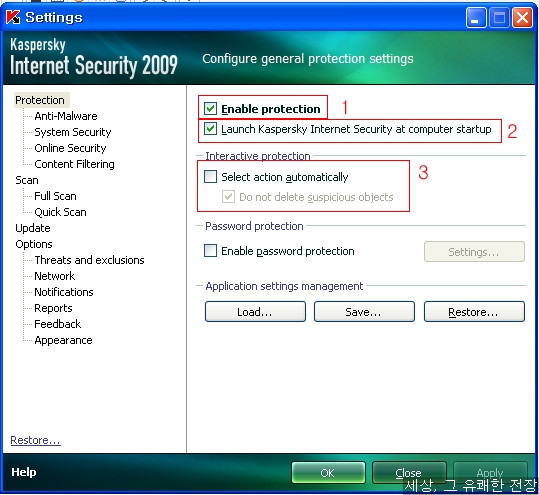Click the Kaspersky K logo icon in title bar
The image size is (539, 495).
pos(13,17)
